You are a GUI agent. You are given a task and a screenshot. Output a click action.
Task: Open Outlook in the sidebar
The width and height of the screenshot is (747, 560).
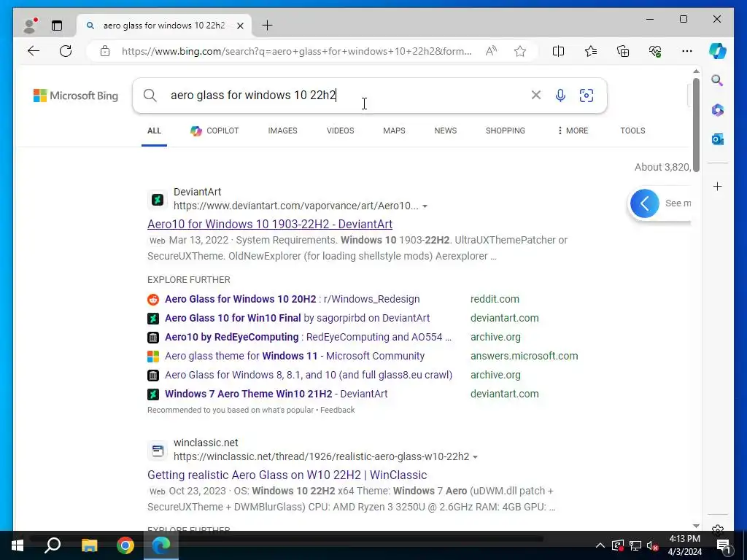click(718, 139)
